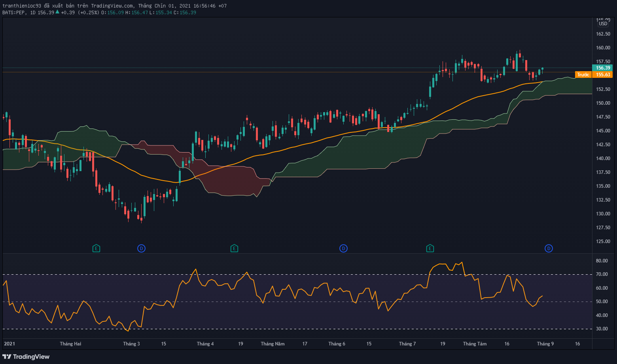
Task: Click the Tháng Tám time axis label
Action: tap(475, 344)
